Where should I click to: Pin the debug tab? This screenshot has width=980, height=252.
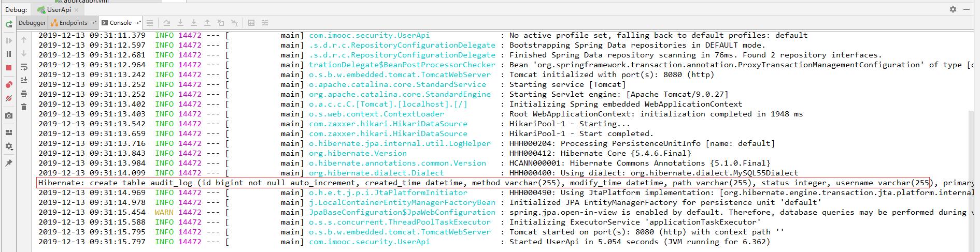click(x=9, y=163)
